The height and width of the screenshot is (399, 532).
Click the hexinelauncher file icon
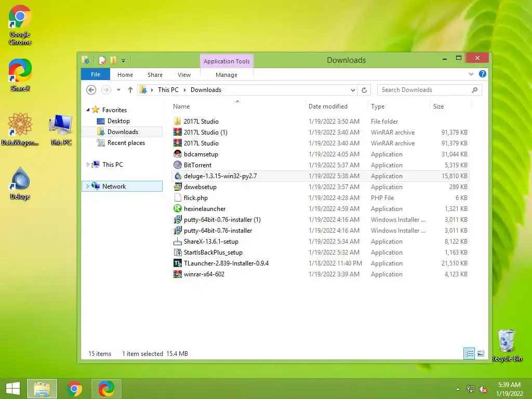[178, 209]
